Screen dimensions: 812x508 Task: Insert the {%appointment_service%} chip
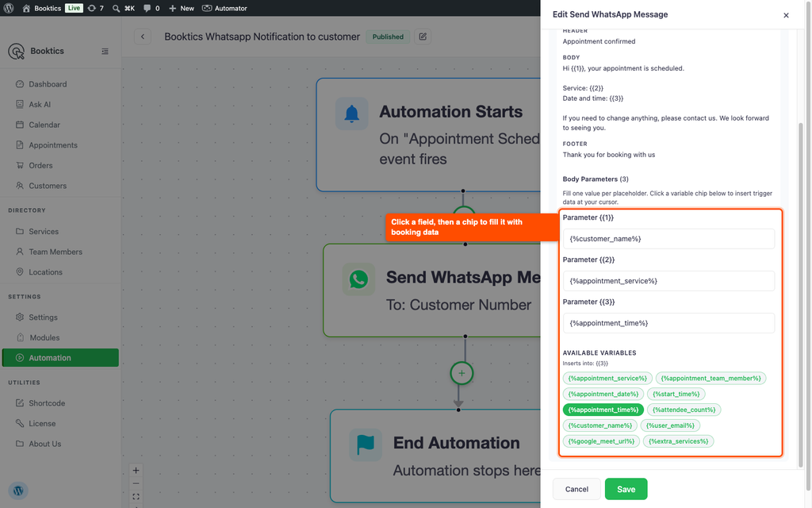coord(607,379)
